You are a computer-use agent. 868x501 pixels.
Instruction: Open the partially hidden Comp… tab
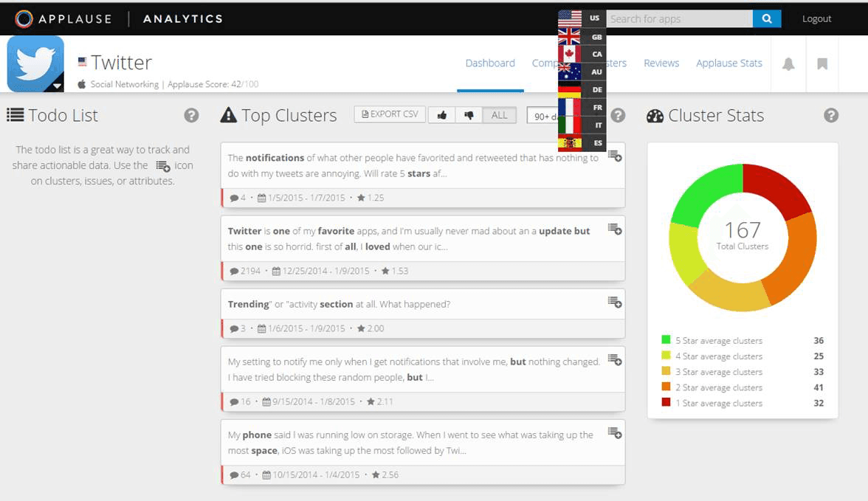545,63
